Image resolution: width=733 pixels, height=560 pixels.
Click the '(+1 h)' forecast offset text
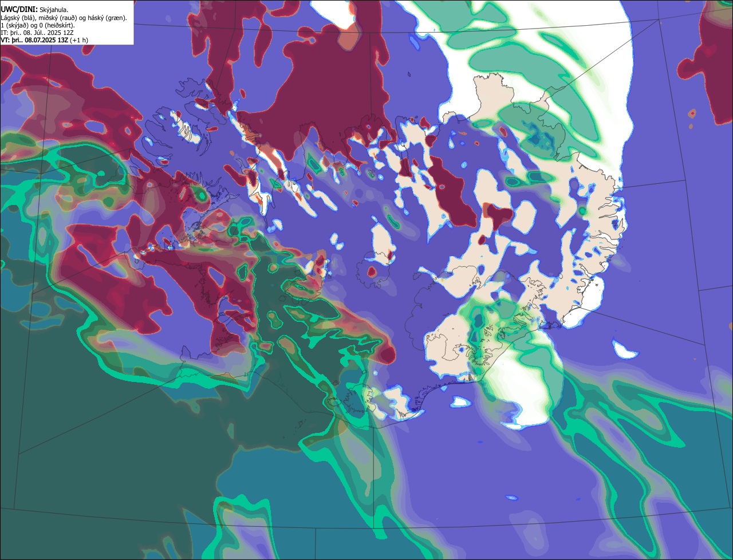(79, 40)
